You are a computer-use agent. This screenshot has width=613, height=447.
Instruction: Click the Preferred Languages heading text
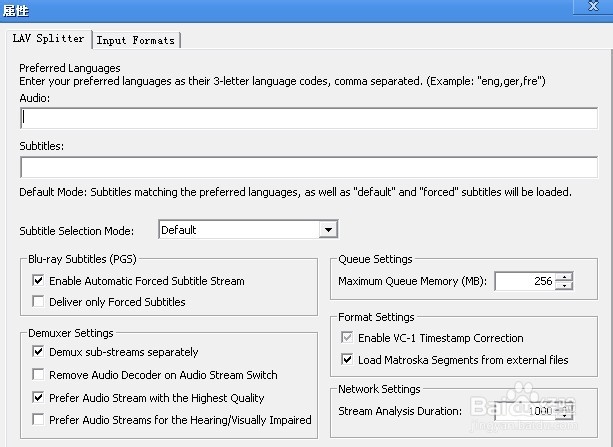(x=70, y=68)
